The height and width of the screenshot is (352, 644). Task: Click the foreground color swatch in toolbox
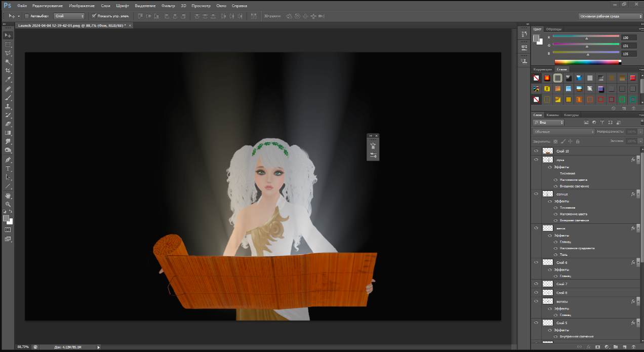pyautogui.click(x=6, y=218)
